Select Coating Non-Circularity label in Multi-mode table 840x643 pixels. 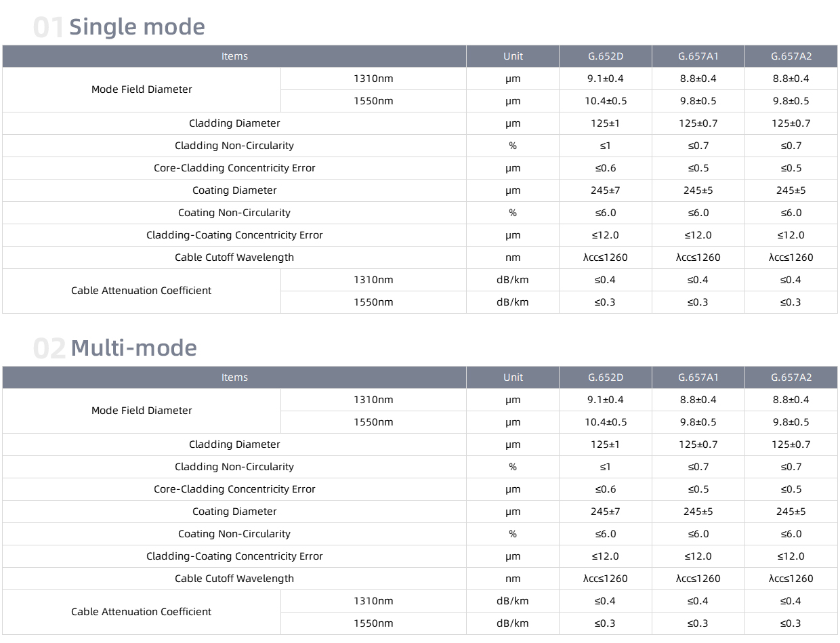click(x=234, y=534)
